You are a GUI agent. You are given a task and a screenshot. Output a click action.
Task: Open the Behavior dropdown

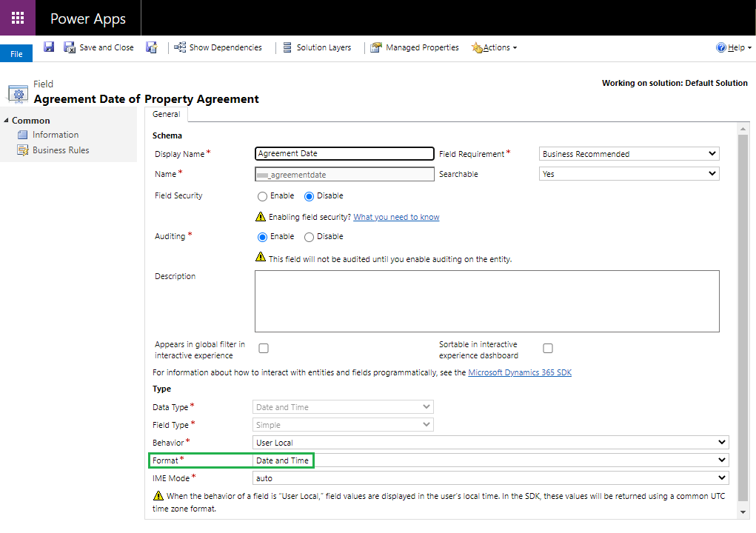pos(490,443)
